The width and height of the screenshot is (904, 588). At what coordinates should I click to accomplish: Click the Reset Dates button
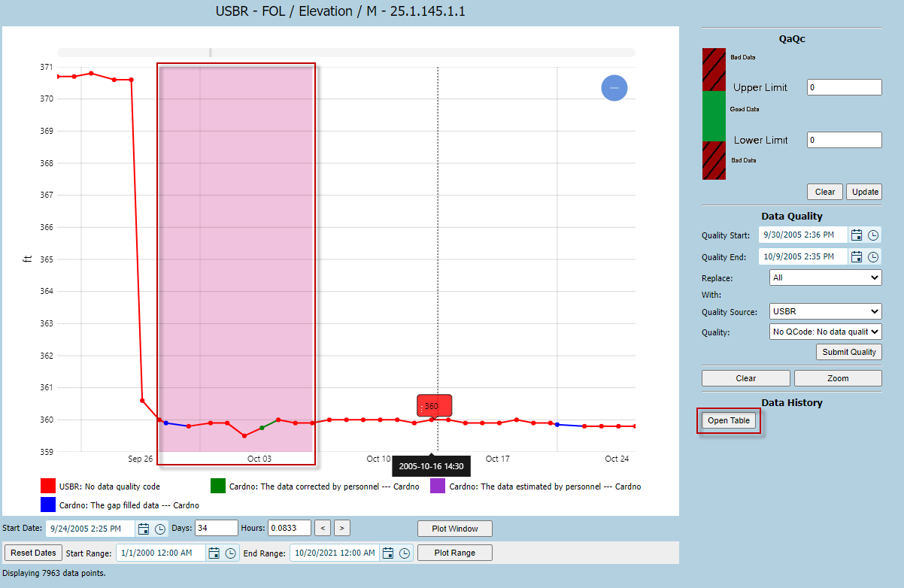[x=34, y=553]
